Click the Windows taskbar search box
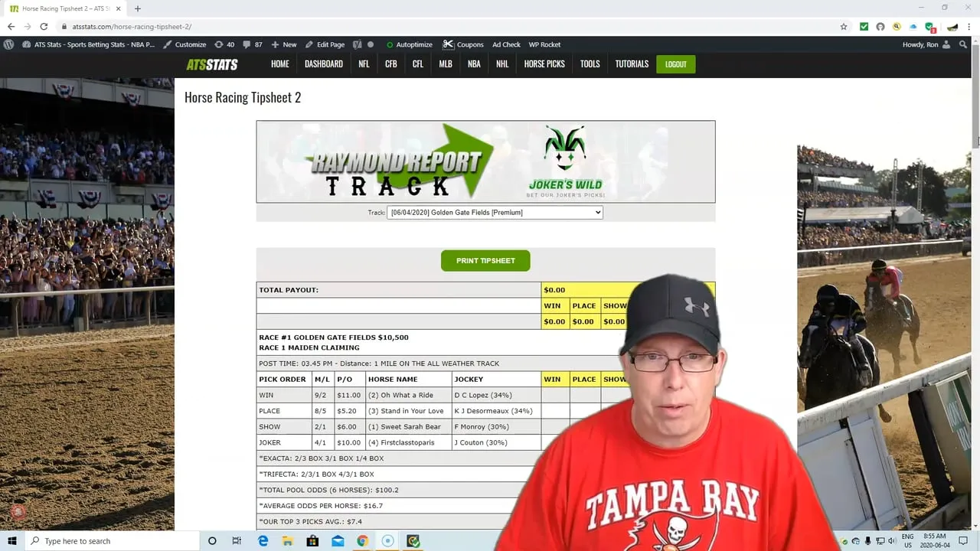The image size is (980, 551). point(111,541)
